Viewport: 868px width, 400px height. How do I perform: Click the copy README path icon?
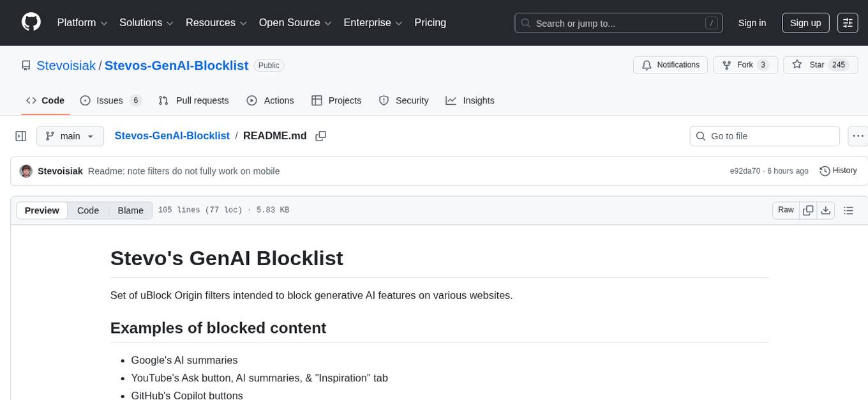(x=320, y=135)
